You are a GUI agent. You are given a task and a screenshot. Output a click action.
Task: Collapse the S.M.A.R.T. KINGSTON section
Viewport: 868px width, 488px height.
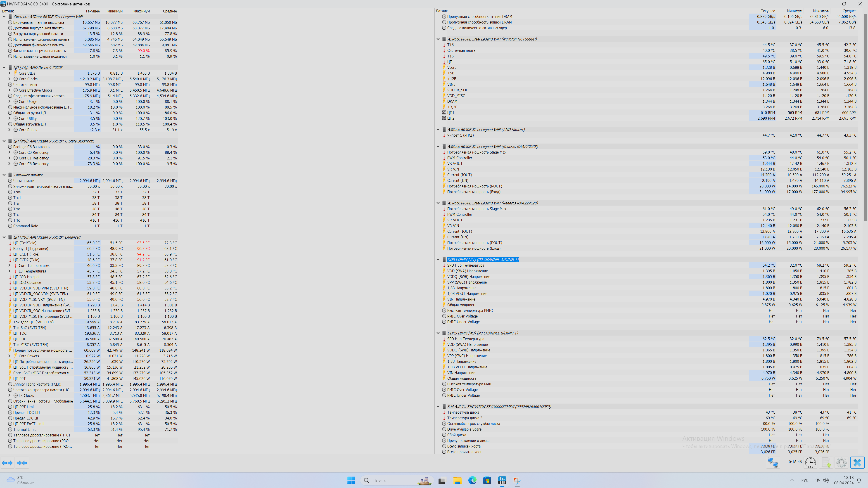click(438, 406)
